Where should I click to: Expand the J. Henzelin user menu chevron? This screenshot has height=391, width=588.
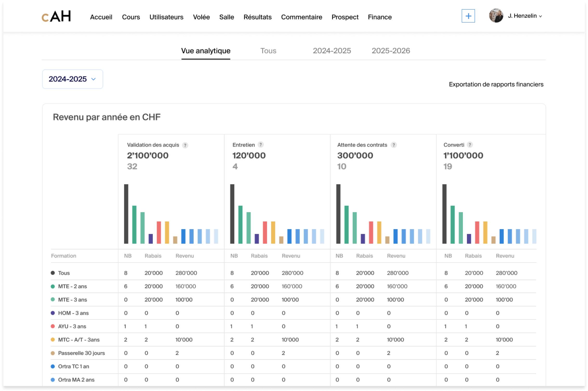pyautogui.click(x=541, y=16)
